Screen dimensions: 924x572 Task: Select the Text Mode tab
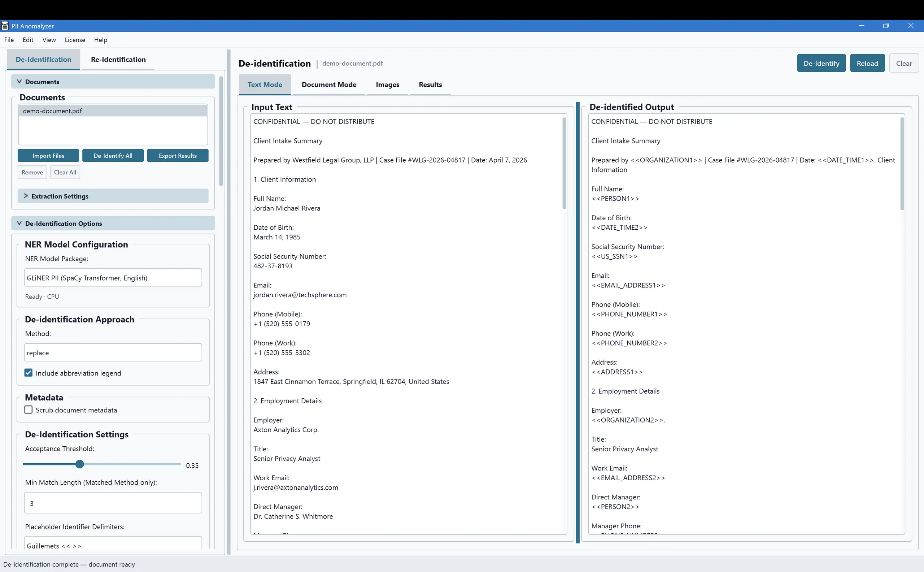[265, 84]
